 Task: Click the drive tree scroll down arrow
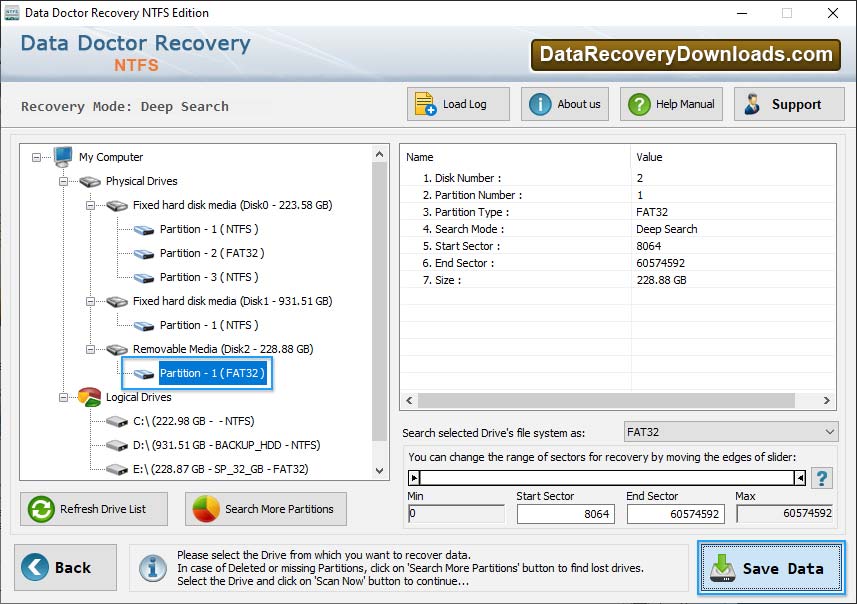click(380, 471)
